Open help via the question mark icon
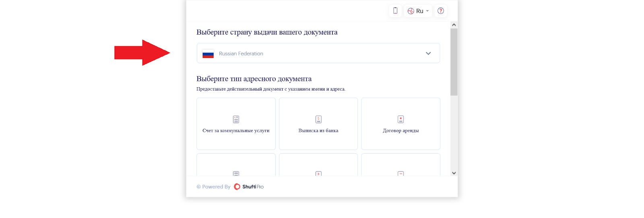This screenshot has height=218, width=644. (x=441, y=11)
